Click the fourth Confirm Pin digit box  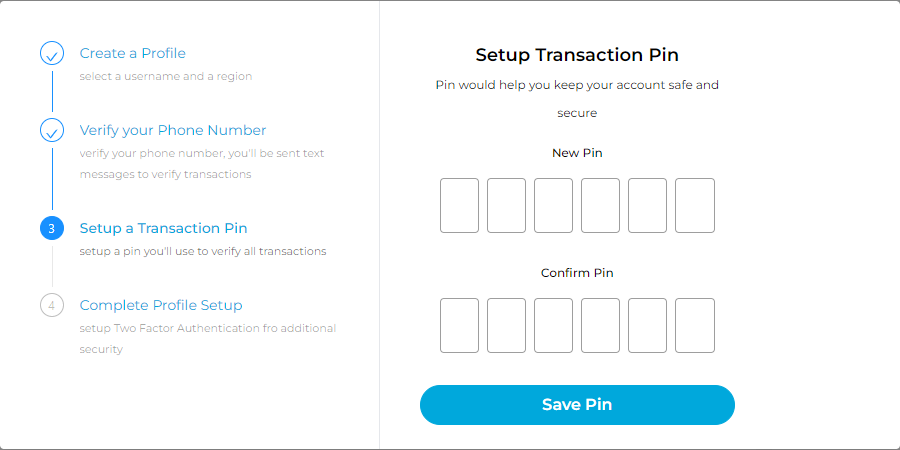pyautogui.click(x=601, y=325)
